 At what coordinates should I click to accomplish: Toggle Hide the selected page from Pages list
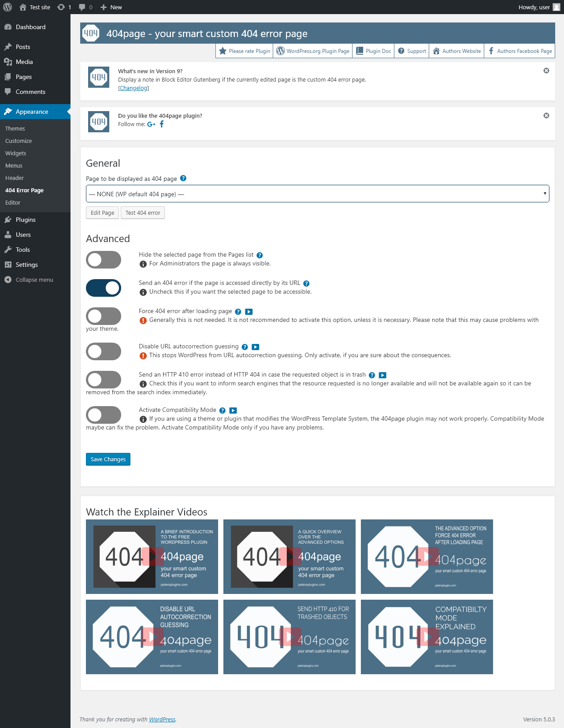pos(104,260)
